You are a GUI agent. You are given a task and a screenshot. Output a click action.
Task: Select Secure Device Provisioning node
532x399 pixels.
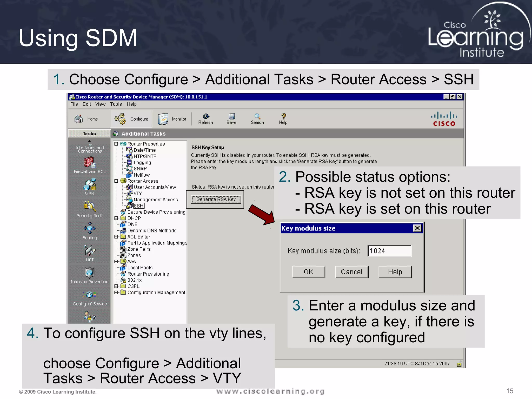pos(156,212)
